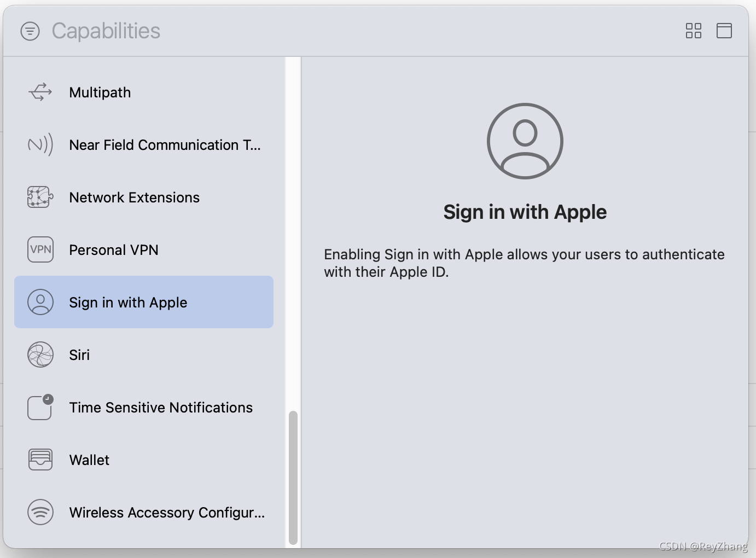Pick Personal VPN capability

[x=144, y=250]
